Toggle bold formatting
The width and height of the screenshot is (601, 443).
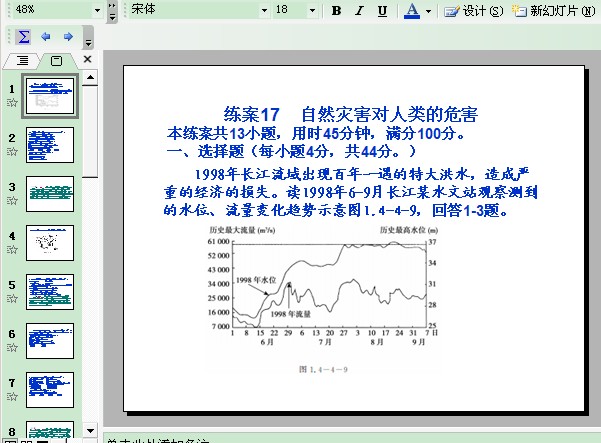pyautogui.click(x=337, y=11)
